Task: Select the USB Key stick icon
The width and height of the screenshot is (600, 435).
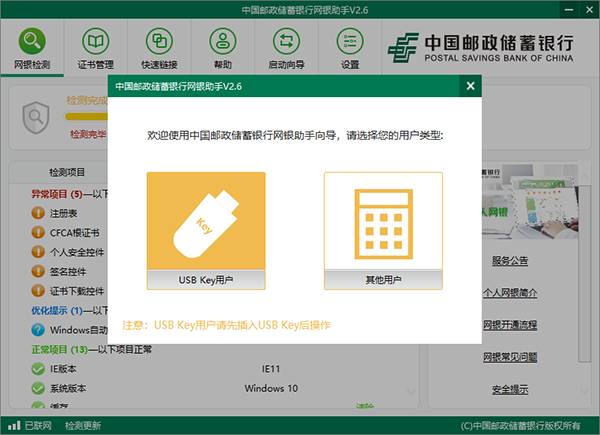Action: point(206,223)
